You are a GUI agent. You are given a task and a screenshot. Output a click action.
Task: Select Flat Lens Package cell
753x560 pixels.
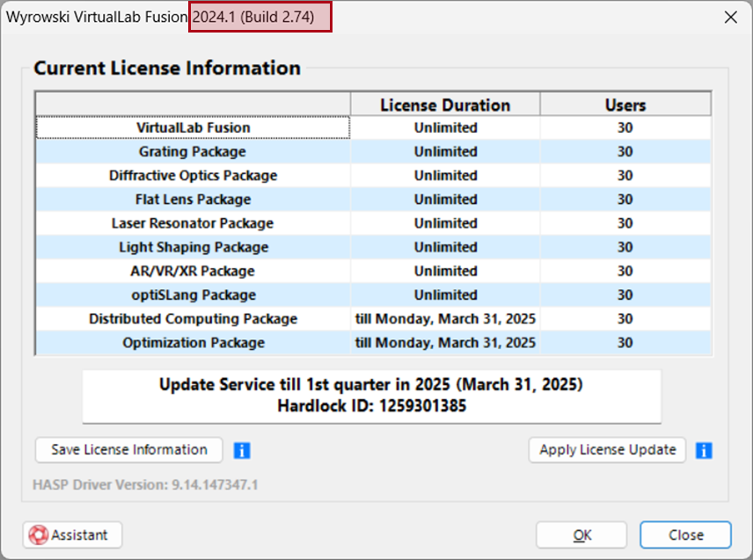pyautogui.click(x=193, y=200)
